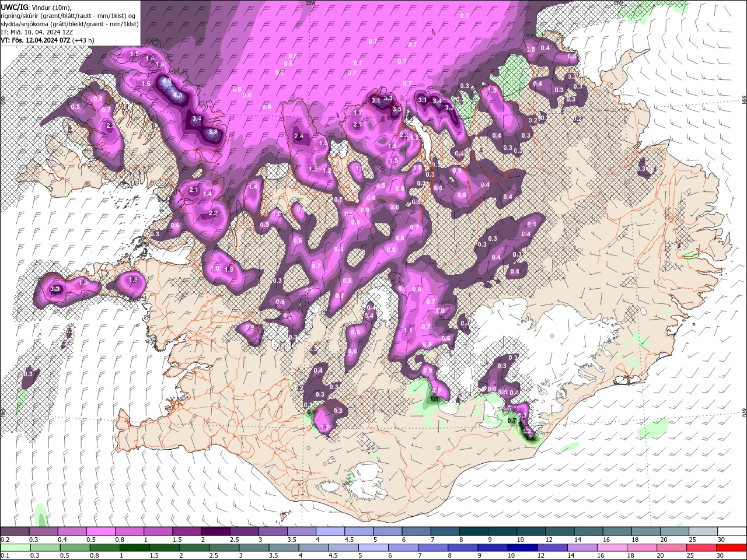Click the 1.7 precipitation value on the map

point(358,113)
